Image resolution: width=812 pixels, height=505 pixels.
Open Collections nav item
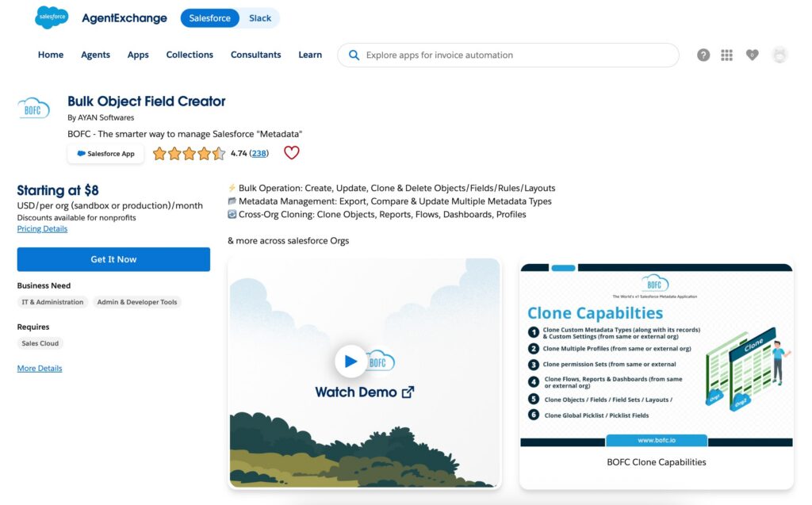(190, 55)
